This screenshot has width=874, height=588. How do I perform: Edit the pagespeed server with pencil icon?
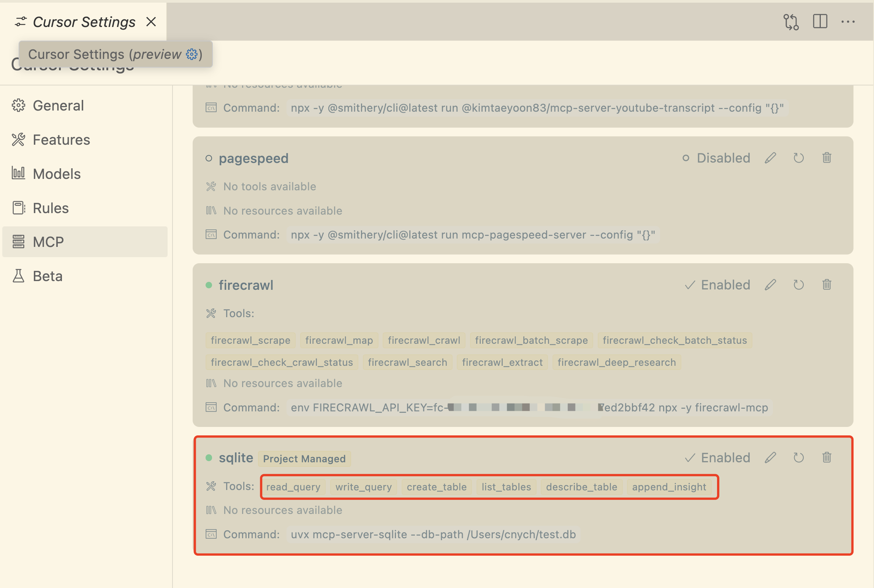coord(770,158)
